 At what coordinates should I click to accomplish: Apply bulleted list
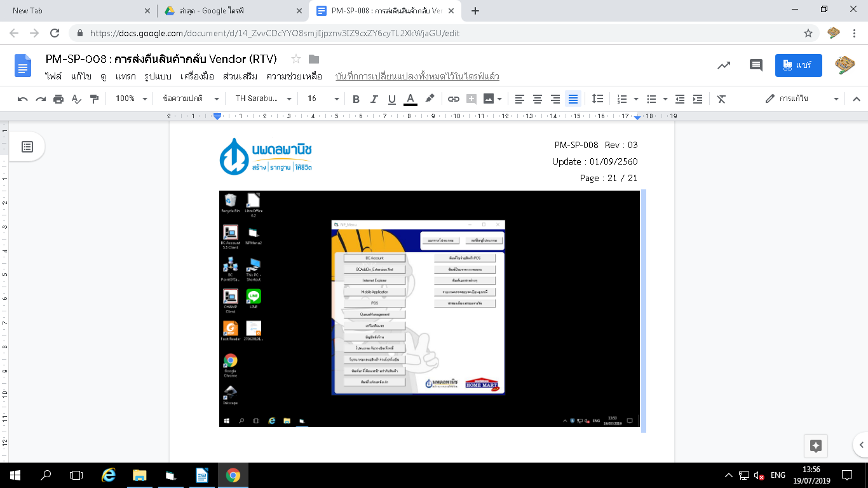pos(651,99)
